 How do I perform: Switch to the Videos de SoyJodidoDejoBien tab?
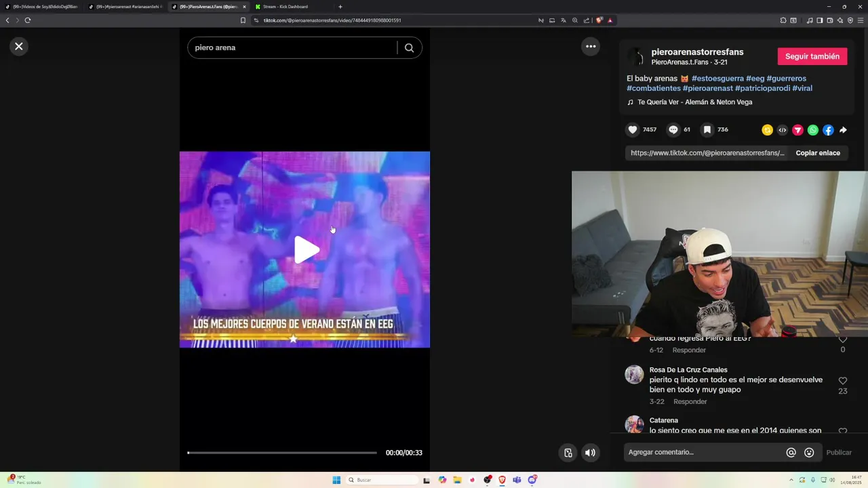coord(42,7)
